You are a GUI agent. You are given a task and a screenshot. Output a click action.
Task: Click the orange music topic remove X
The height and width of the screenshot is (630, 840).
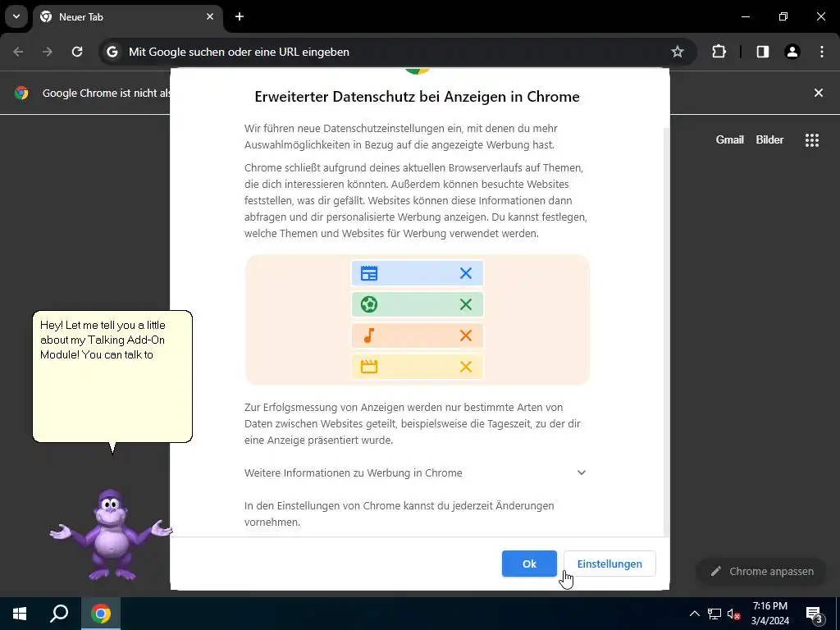point(466,336)
